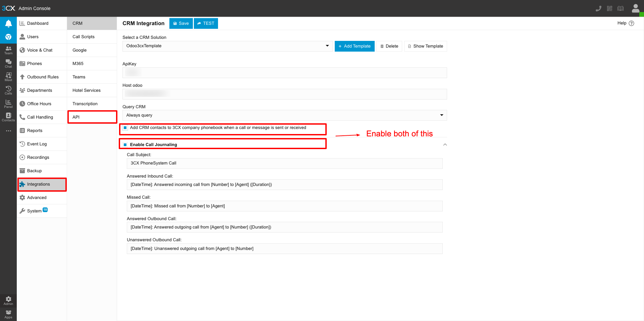
Task: Click the Answered Outbound Call field
Action: (x=285, y=227)
